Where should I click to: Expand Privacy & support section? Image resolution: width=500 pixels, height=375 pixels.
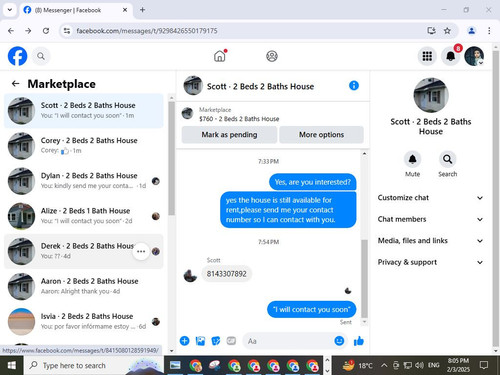[x=430, y=262]
